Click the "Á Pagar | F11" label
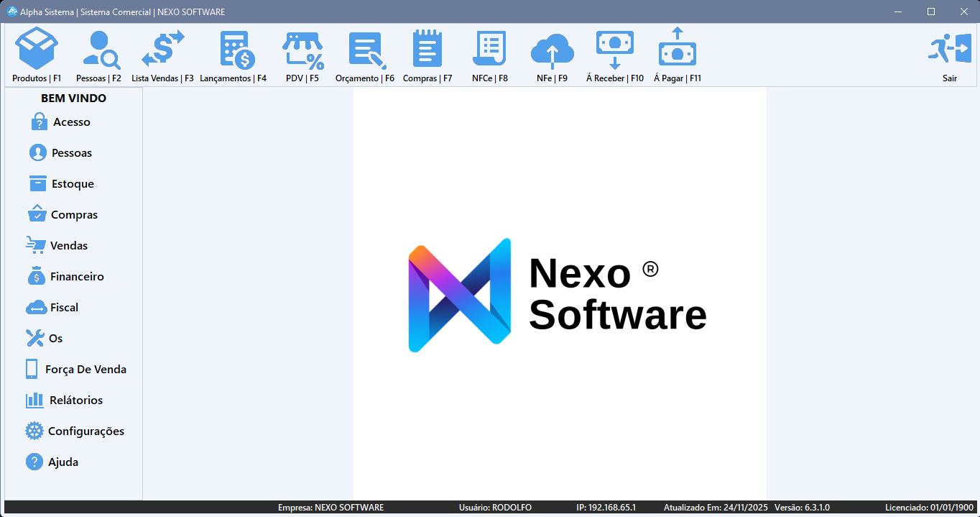The height and width of the screenshot is (517, 980). coord(678,78)
